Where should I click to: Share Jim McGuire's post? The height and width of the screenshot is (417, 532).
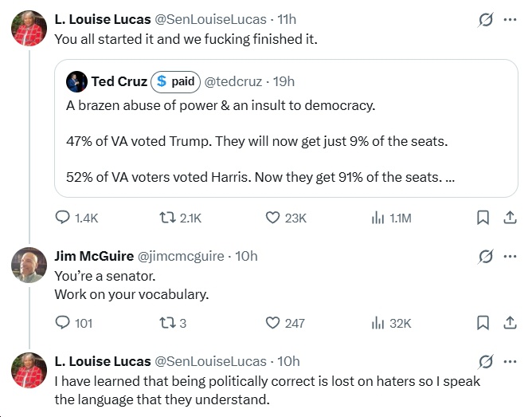click(x=509, y=323)
